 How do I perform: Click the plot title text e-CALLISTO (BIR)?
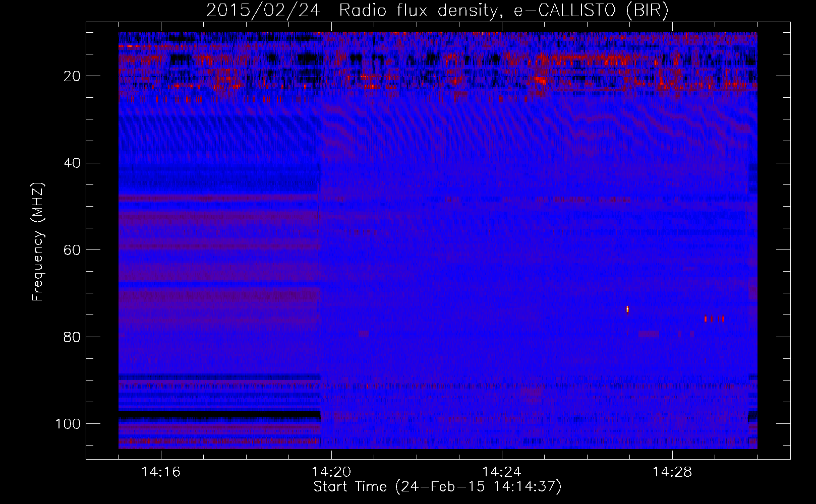click(x=592, y=11)
